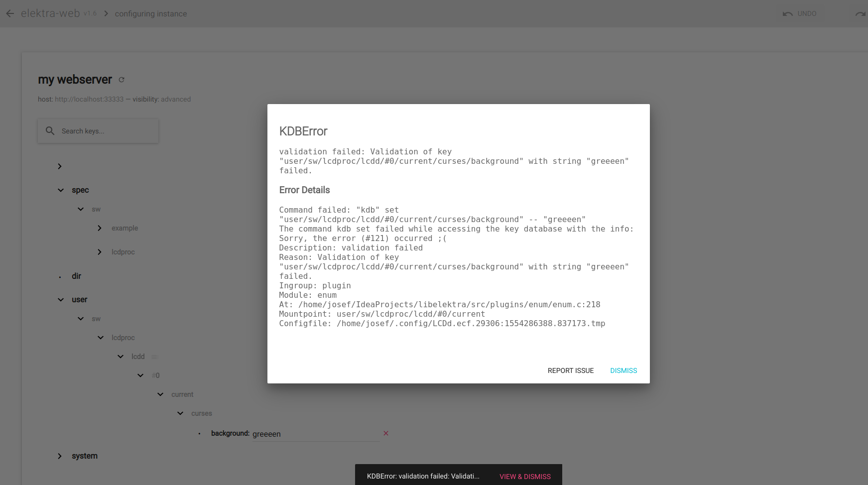Image resolution: width=868 pixels, height=485 pixels.
Task: Click the UNDO button label
Action: click(x=807, y=13)
